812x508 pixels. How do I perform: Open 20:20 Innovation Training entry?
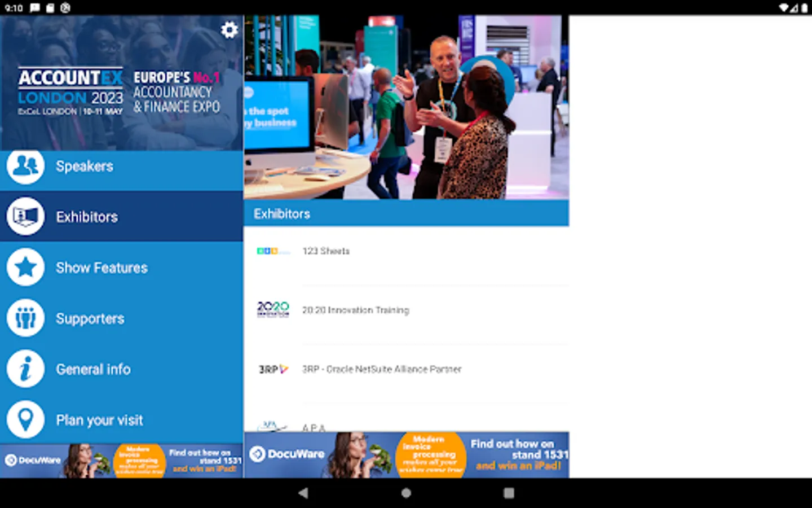point(407,315)
